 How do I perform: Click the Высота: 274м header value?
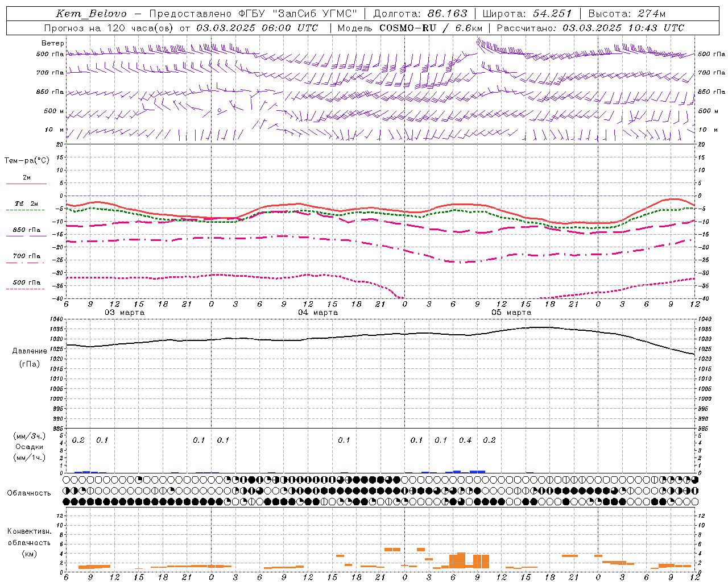tap(627, 14)
